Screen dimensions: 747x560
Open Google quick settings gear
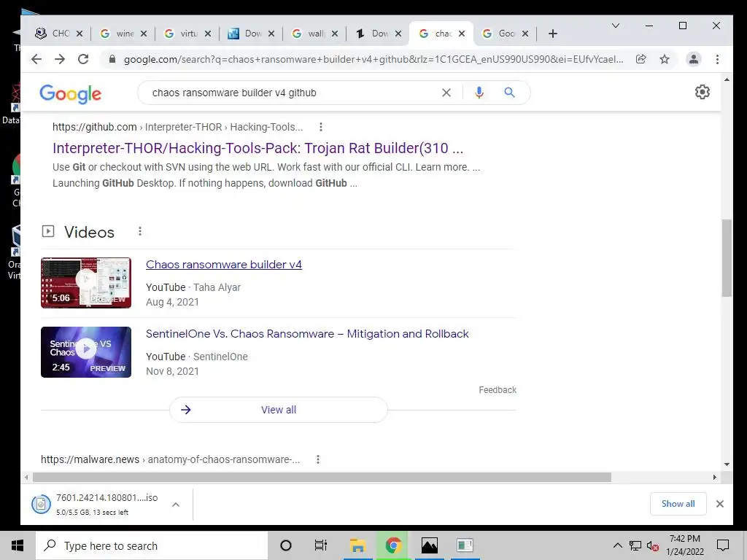click(x=703, y=92)
